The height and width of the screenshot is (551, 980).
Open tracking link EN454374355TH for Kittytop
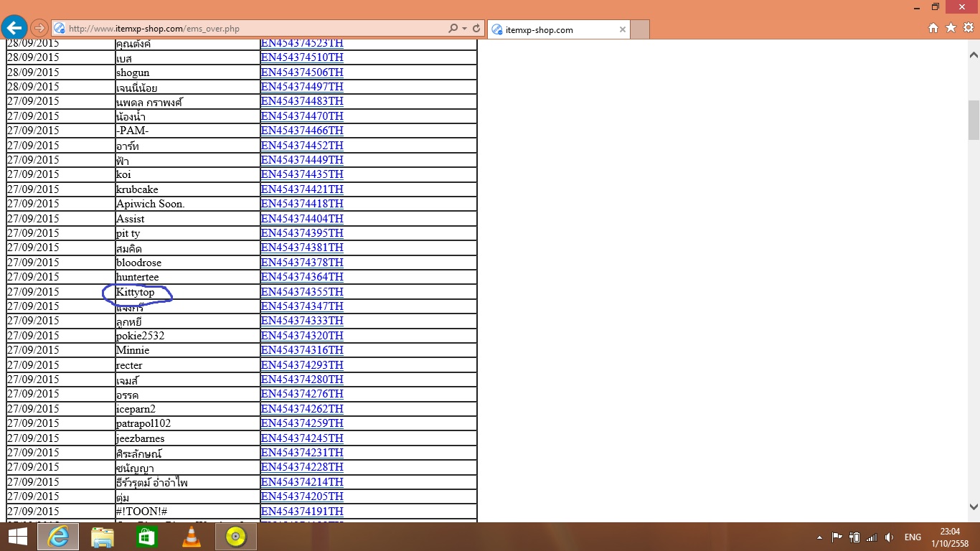[302, 292]
